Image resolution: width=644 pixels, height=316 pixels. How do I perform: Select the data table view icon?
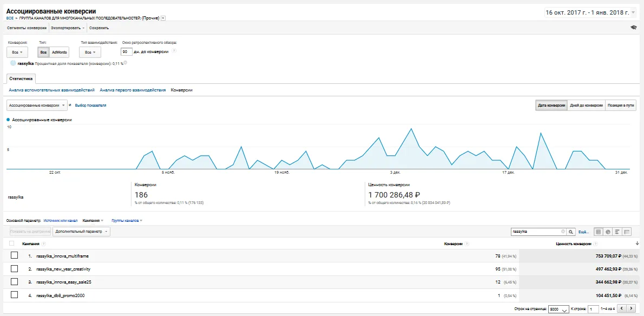coord(599,232)
